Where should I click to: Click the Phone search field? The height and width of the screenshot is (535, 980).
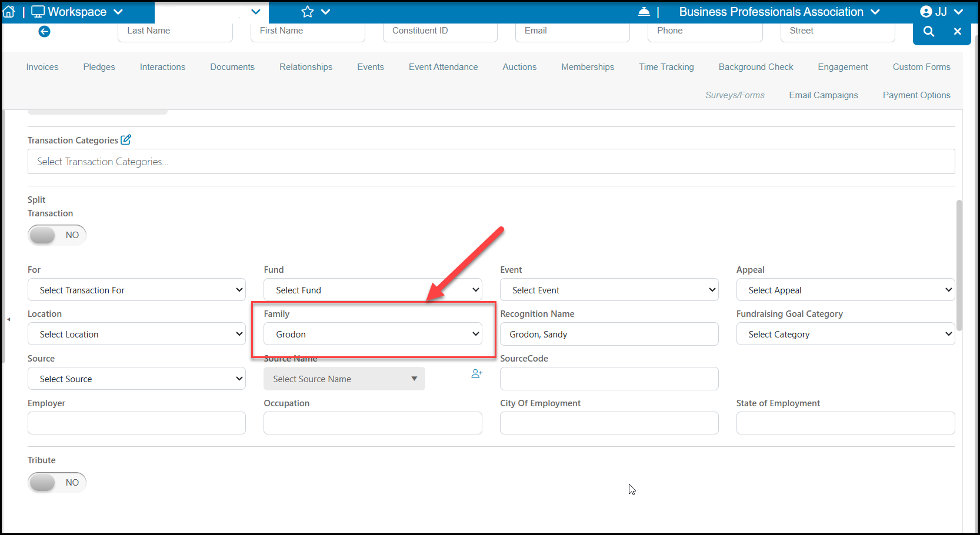(705, 32)
